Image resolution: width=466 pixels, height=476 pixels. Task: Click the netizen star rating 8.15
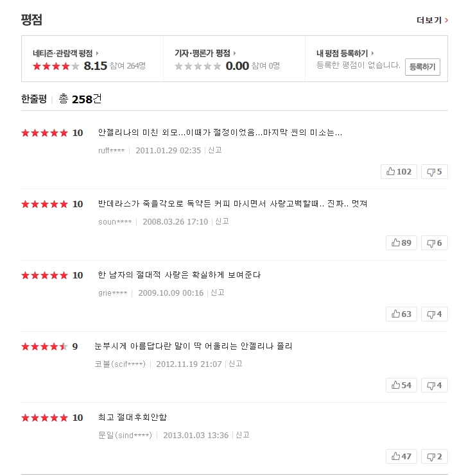95,66
